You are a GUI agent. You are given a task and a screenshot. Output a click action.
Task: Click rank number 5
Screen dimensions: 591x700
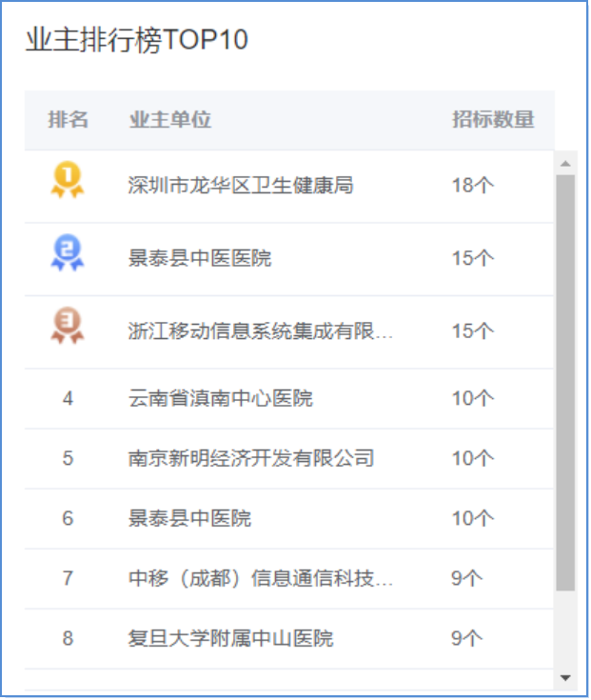(68, 458)
